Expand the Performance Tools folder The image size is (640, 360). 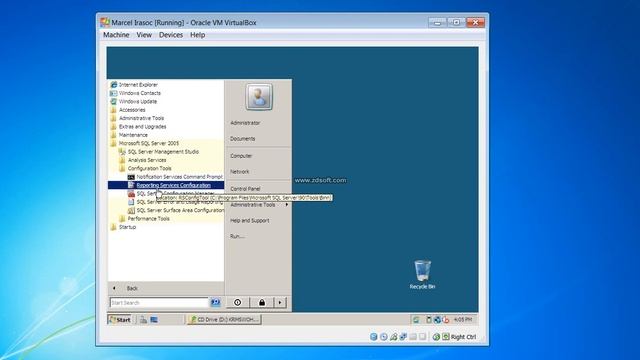point(149,219)
